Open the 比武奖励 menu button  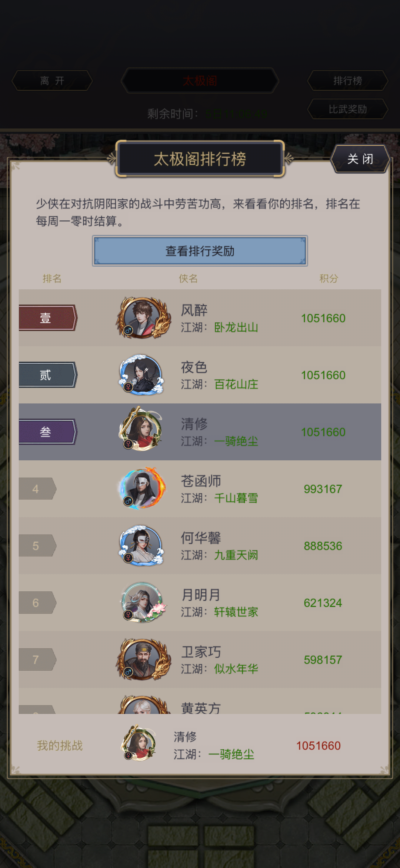click(x=347, y=109)
